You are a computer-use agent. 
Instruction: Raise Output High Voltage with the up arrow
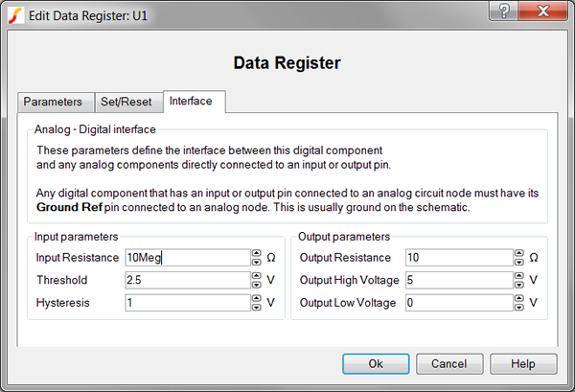tap(518, 276)
